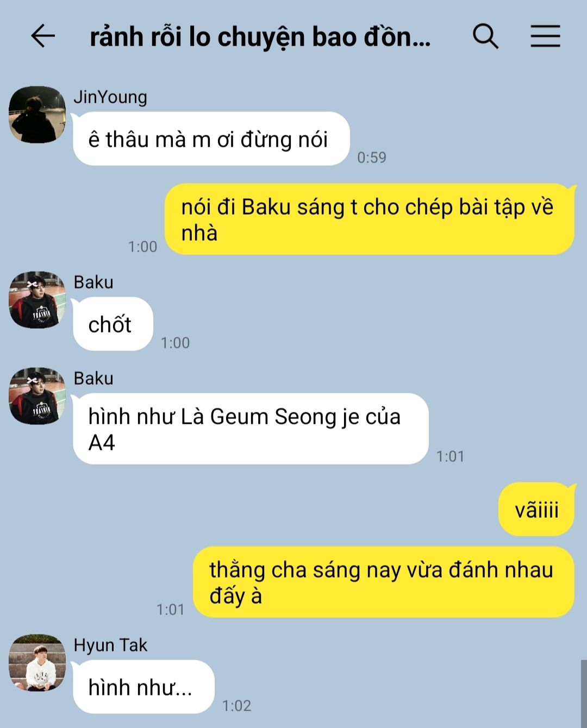Tap Baku's avatar next to the Geum Seong message
Viewport: 587px width, 728px height.
click(38, 396)
